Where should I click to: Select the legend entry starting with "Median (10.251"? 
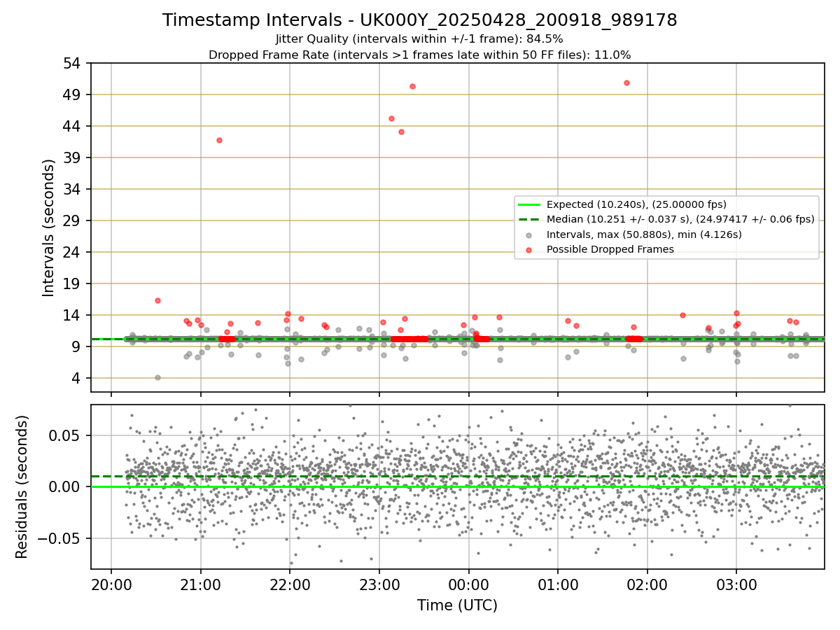click(x=680, y=219)
